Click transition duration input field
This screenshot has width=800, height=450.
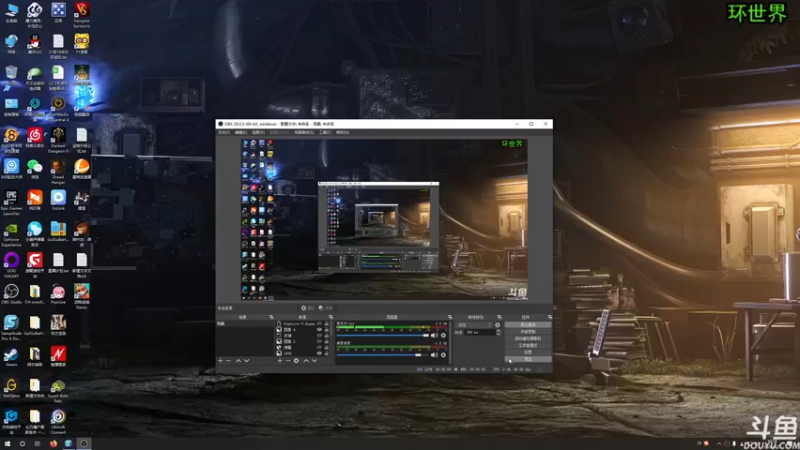(x=480, y=332)
